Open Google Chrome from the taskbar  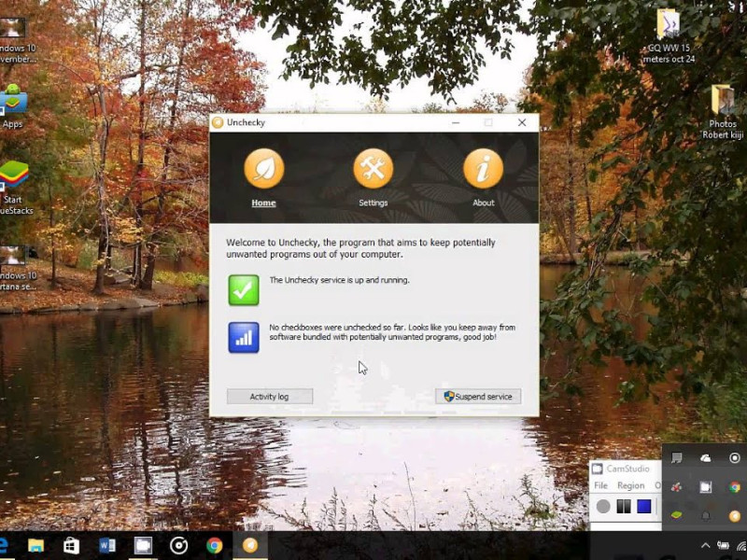point(215,546)
